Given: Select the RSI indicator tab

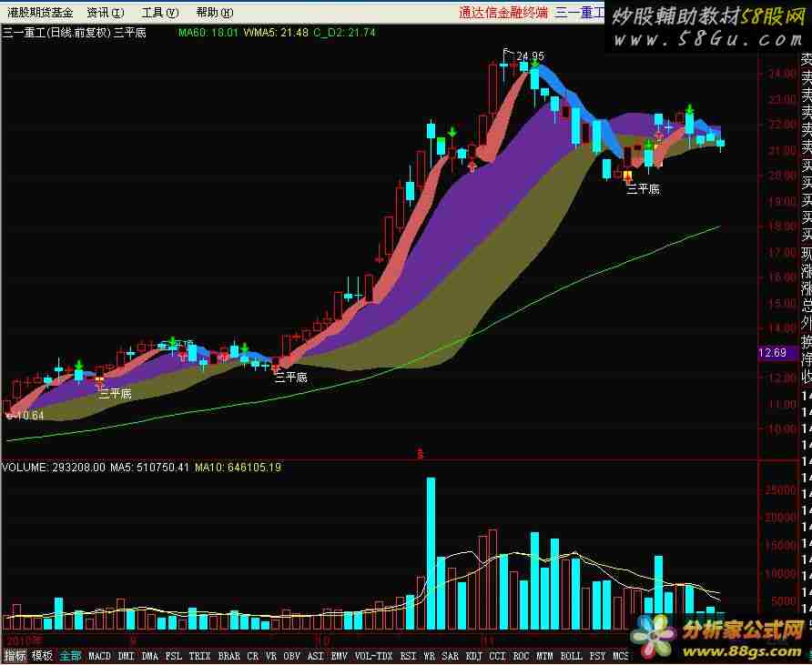Looking at the screenshot, I should (x=408, y=656).
